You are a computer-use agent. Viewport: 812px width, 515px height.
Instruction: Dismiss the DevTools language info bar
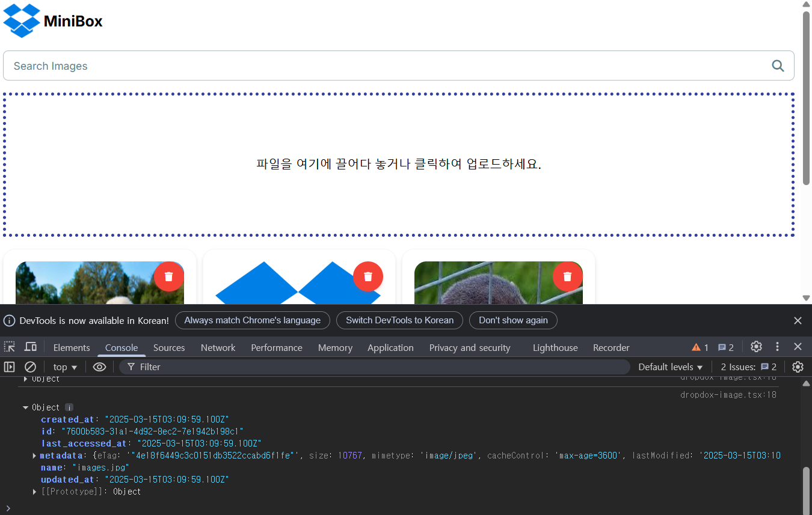798,320
